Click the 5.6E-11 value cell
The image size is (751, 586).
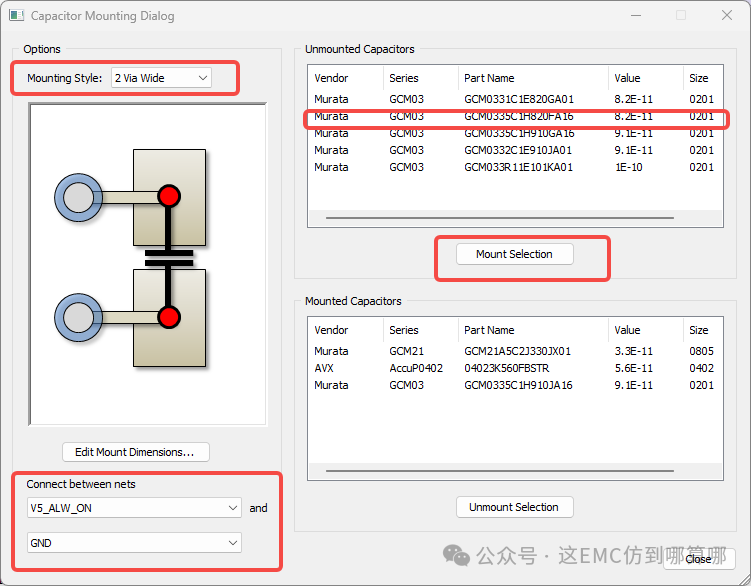click(x=634, y=368)
